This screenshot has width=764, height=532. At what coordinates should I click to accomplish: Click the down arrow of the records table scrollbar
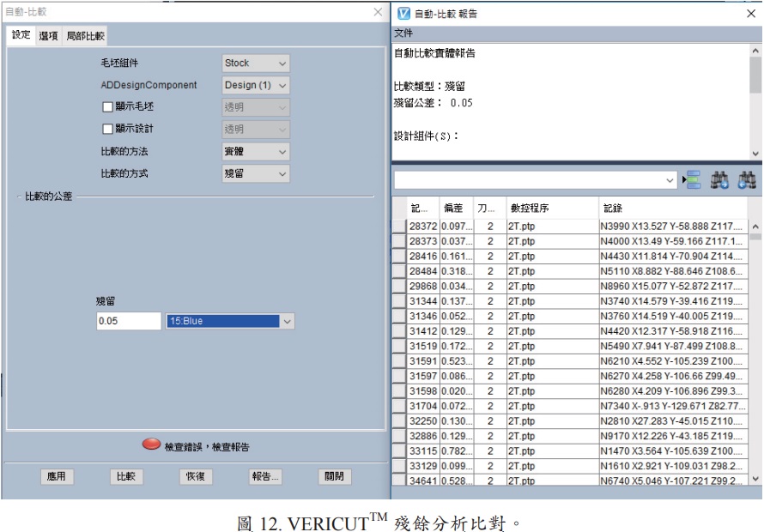[x=755, y=479]
